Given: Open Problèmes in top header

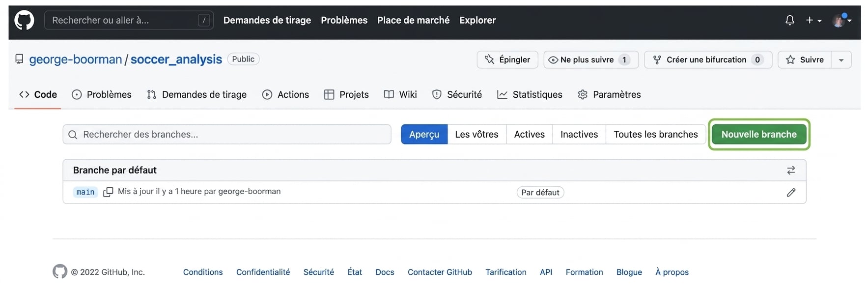Looking at the screenshot, I should (x=344, y=20).
